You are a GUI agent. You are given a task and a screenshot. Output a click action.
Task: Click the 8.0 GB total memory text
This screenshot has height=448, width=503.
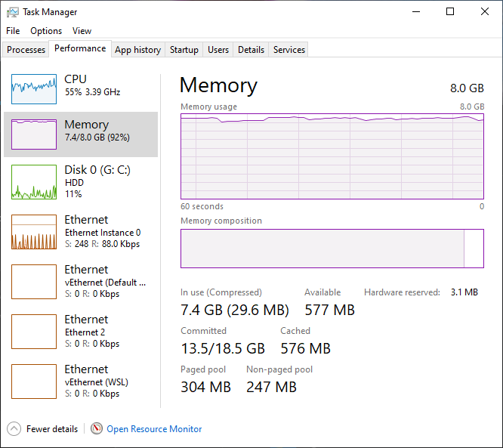pyautogui.click(x=467, y=88)
